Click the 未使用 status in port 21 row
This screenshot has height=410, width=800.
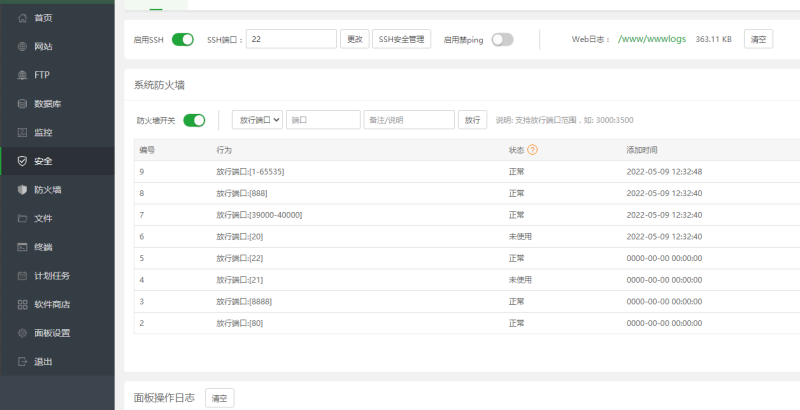tap(520, 280)
